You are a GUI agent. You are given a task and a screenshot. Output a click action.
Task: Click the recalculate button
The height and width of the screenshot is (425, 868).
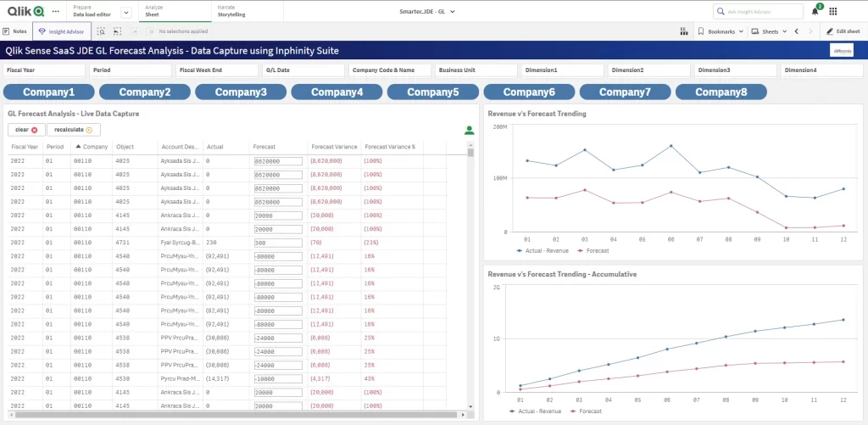tap(74, 130)
